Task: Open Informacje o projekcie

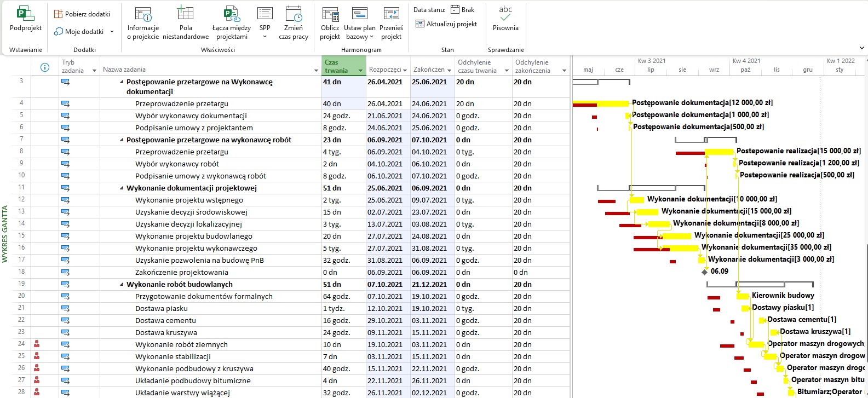Action: pos(143,14)
